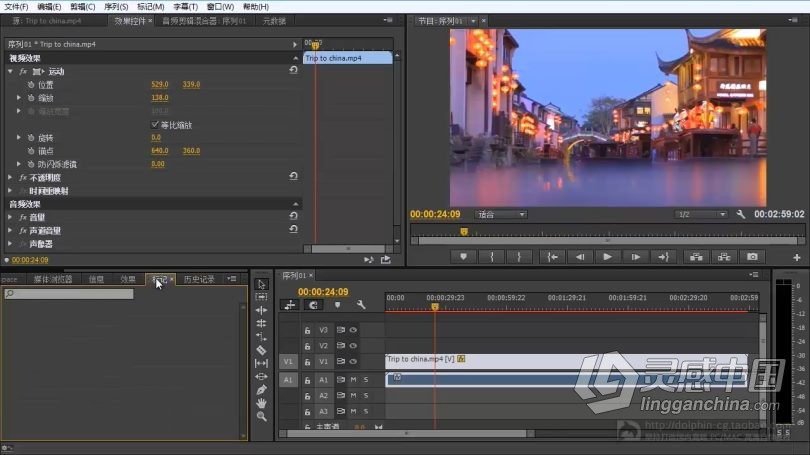Viewport: 810px width, 455px height.
Task: Click the Export Frame camera icon
Action: pos(752,257)
